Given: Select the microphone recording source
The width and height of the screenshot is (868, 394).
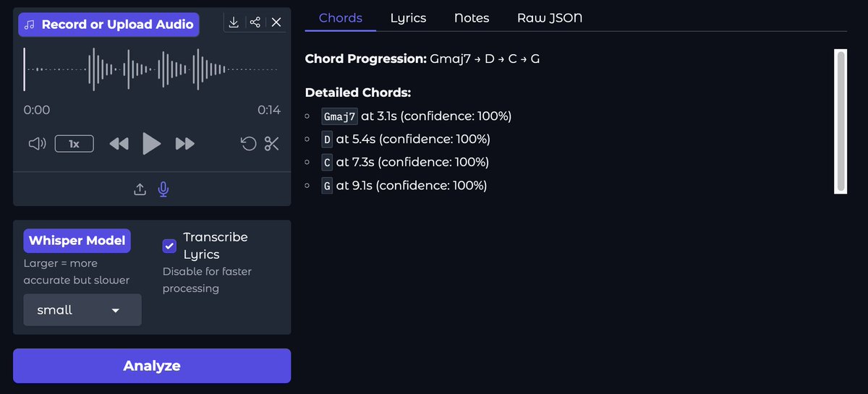Looking at the screenshot, I should (163, 189).
